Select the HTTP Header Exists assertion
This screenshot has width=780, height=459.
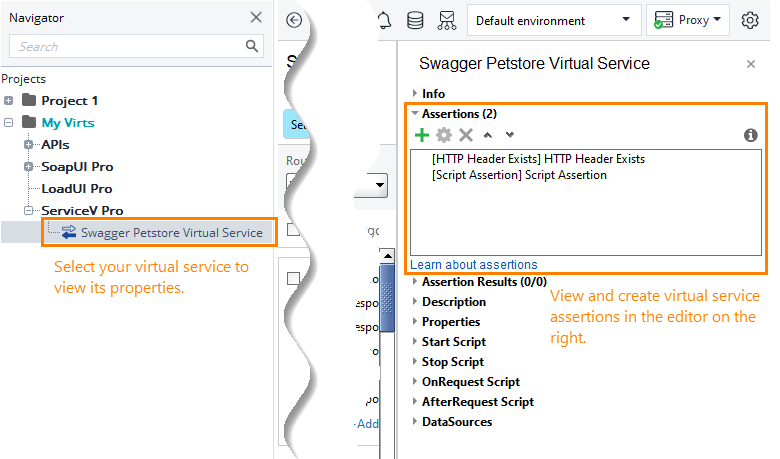coord(538,159)
